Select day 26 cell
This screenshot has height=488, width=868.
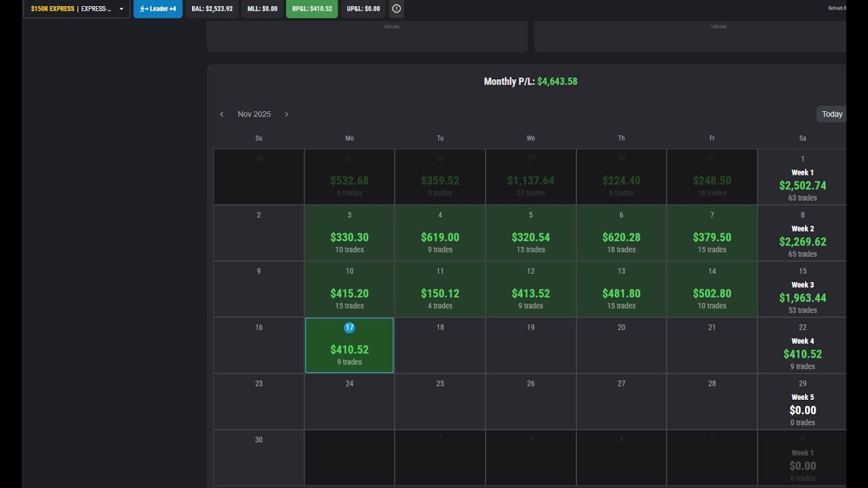pyautogui.click(x=531, y=402)
